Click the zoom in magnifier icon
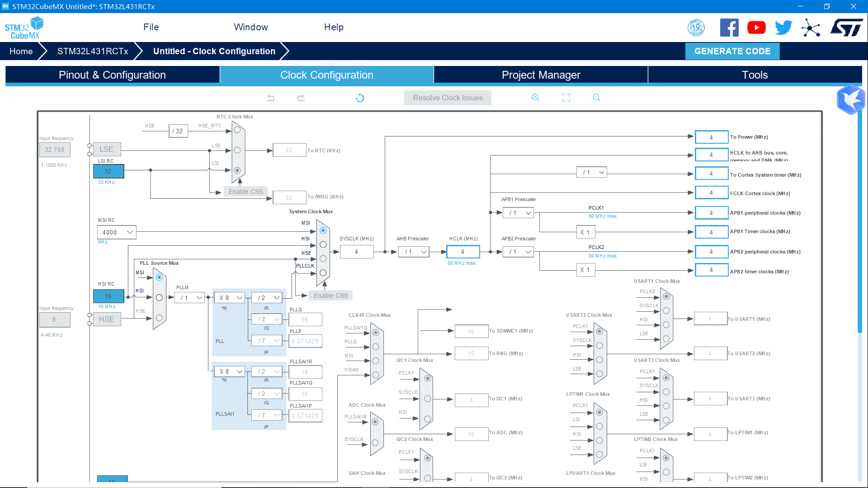Image resolution: width=868 pixels, height=488 pixels. [535, 98]
